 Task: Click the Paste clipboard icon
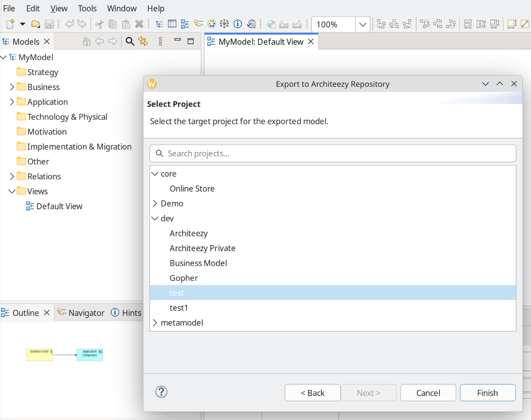pyautogui.click(x=126, y=24)
